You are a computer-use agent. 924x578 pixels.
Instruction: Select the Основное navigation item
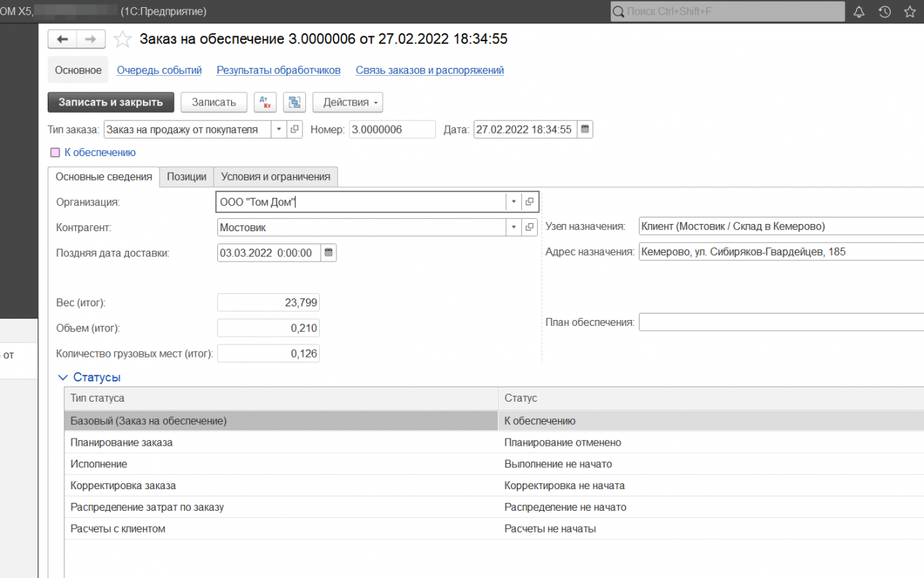[78, 70]
